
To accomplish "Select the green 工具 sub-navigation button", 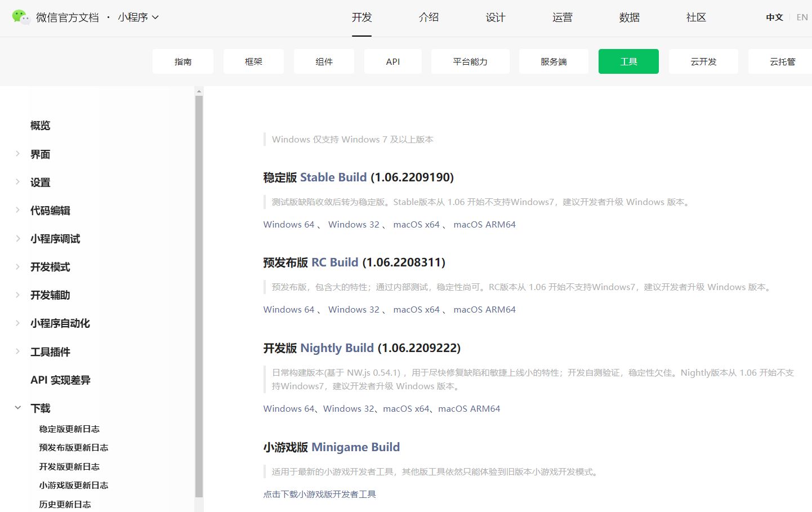I will click(x=628, y=61).
